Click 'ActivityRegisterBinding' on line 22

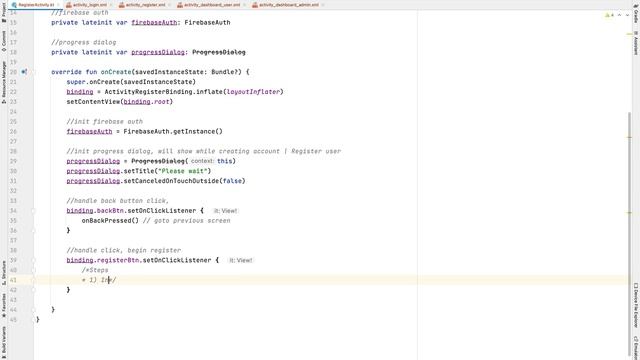148,92
